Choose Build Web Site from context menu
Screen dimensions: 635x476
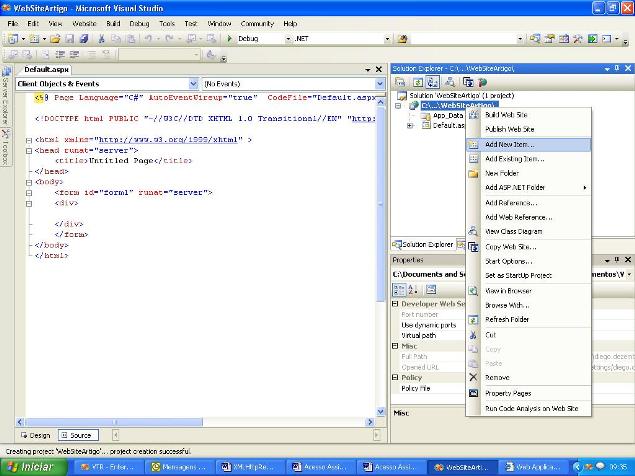[x=528, y=115]
